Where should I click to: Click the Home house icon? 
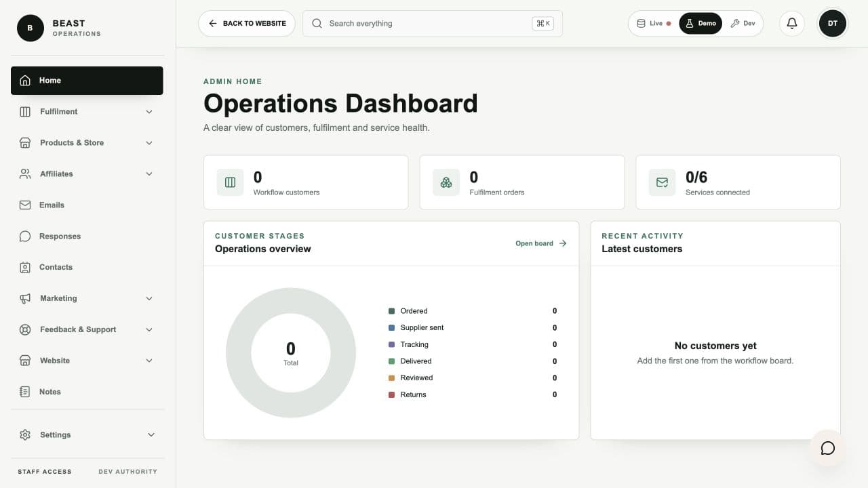pos(25,81)
